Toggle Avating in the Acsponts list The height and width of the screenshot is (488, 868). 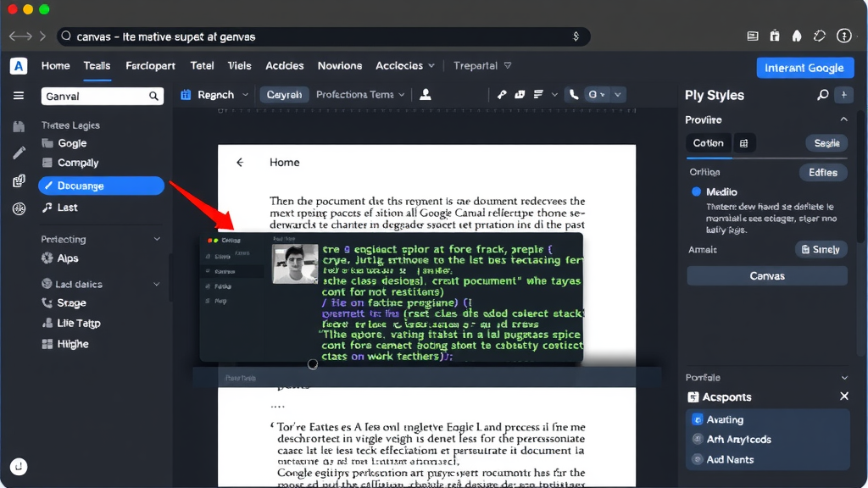click(x=697, y=419)
